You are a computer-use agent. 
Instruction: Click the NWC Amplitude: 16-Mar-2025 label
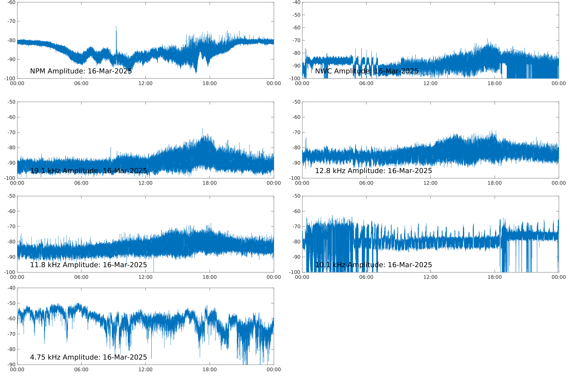(x=366, y=71)
